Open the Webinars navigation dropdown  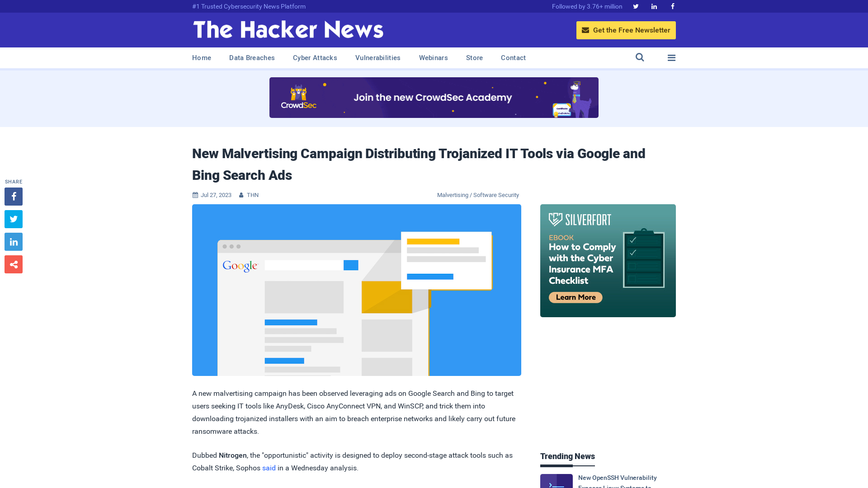click(434, 57)
